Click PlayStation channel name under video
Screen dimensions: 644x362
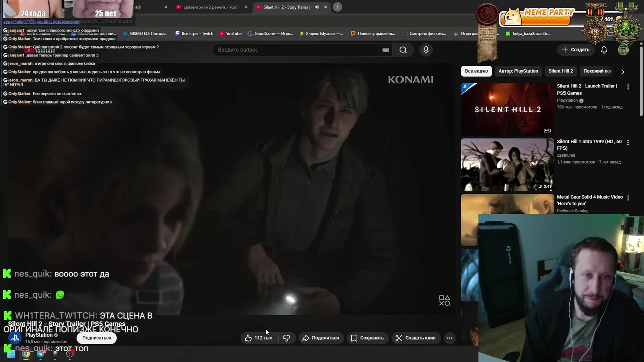pyautogui.click(x=39, y=335)
